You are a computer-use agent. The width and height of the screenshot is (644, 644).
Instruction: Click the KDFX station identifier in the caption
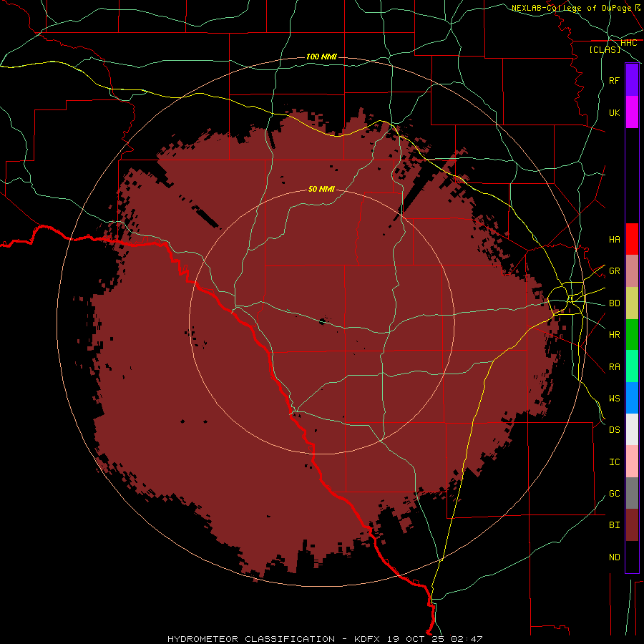pos(369,639)
